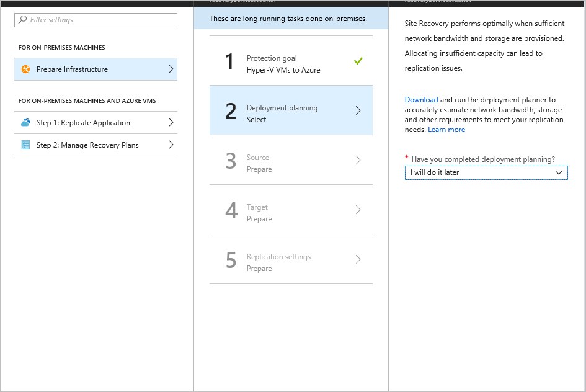The height and width of the screenshot is (392, 586).
Task: Click chevron on Source step
Action: pos(358,160)
